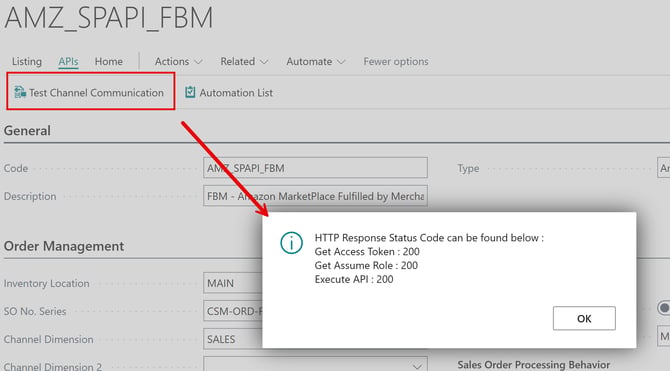Confirm the dialog with OK
This screenshot has width=670, height=371.
584,318
